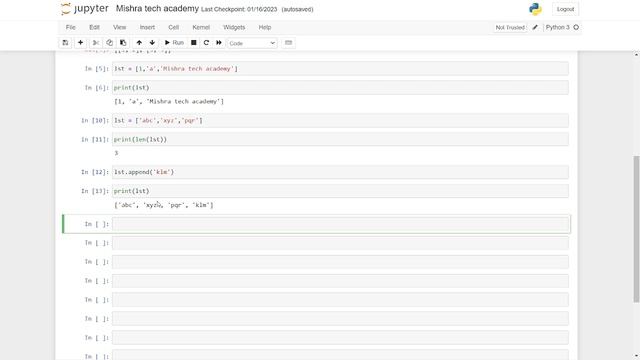Open the cell type dropdown showing Code
This screenshot has height=360, width=640.
[252, 43]
